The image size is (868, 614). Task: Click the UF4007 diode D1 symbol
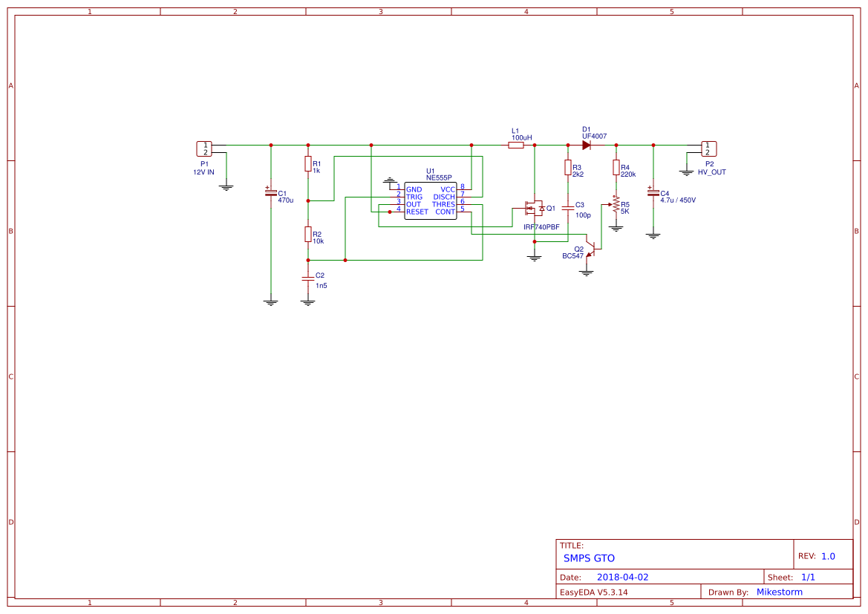(586, 146)
